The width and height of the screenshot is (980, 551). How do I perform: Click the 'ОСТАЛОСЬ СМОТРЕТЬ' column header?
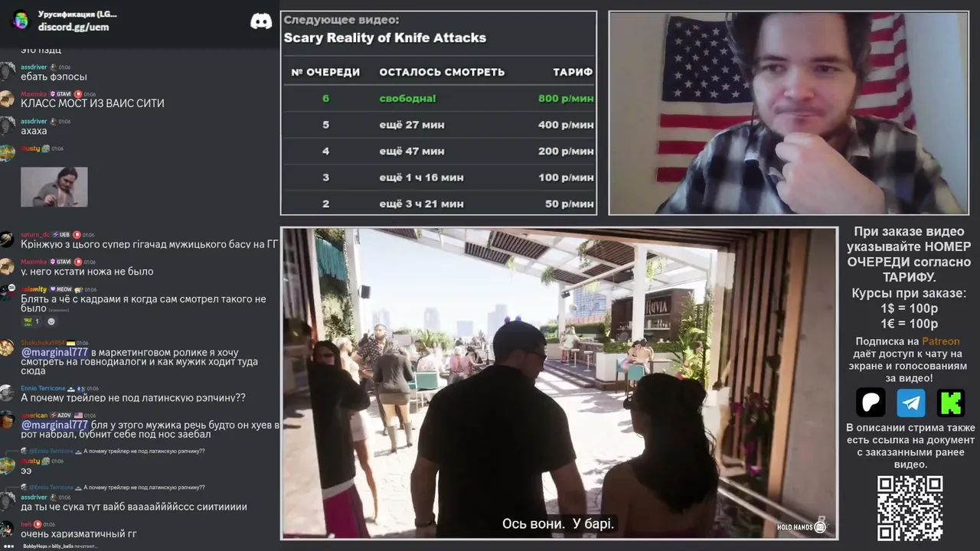[442, 72]
